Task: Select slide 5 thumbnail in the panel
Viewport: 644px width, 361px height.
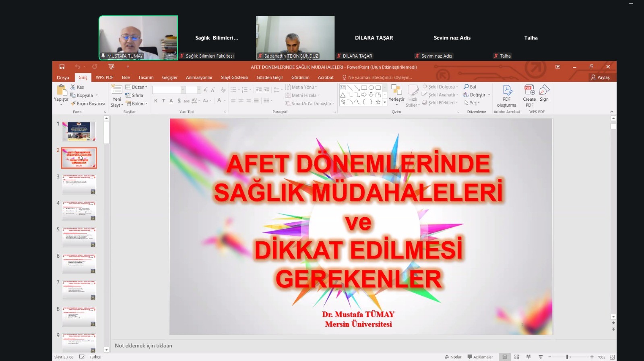Action: 79,237
